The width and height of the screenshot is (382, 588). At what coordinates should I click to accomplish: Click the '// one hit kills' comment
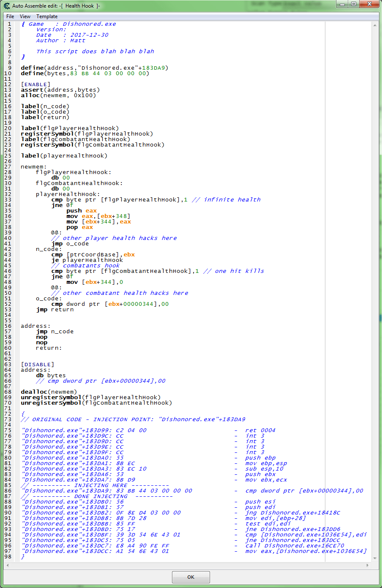[234, 271]
